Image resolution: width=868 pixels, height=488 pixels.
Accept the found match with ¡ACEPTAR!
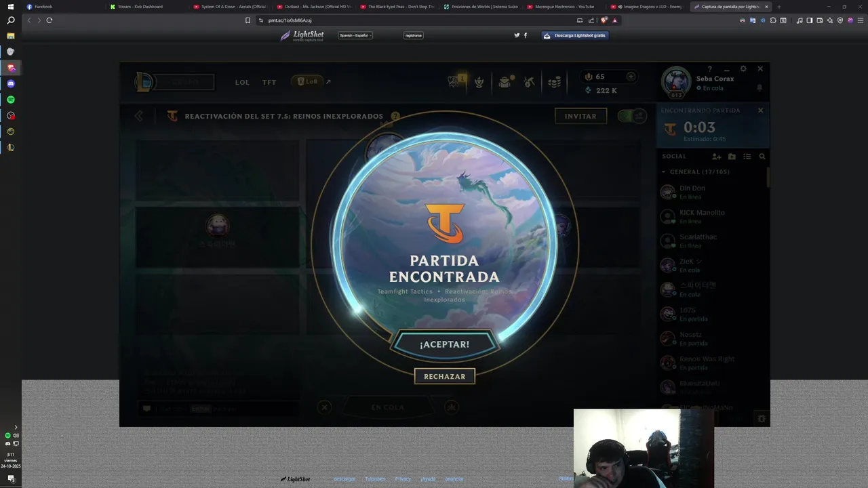click(x=445, y=344)
